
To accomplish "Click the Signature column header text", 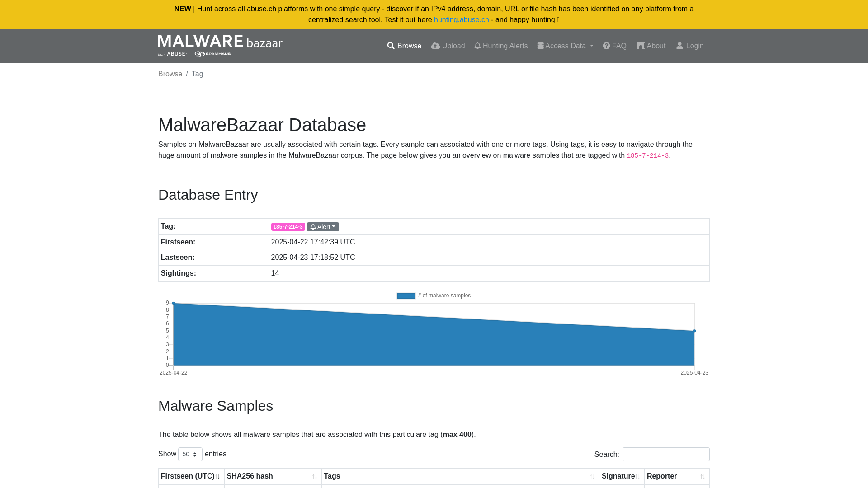I will (x=618, y=476).
